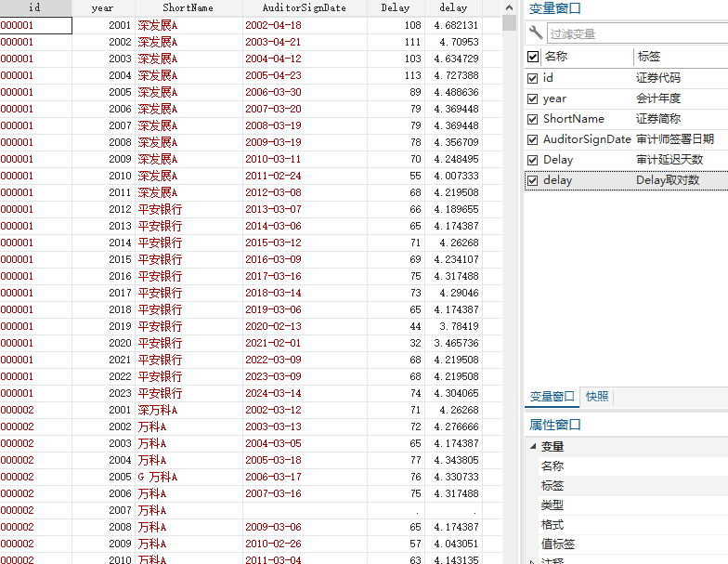Switch to the 快照 tab

597,396
